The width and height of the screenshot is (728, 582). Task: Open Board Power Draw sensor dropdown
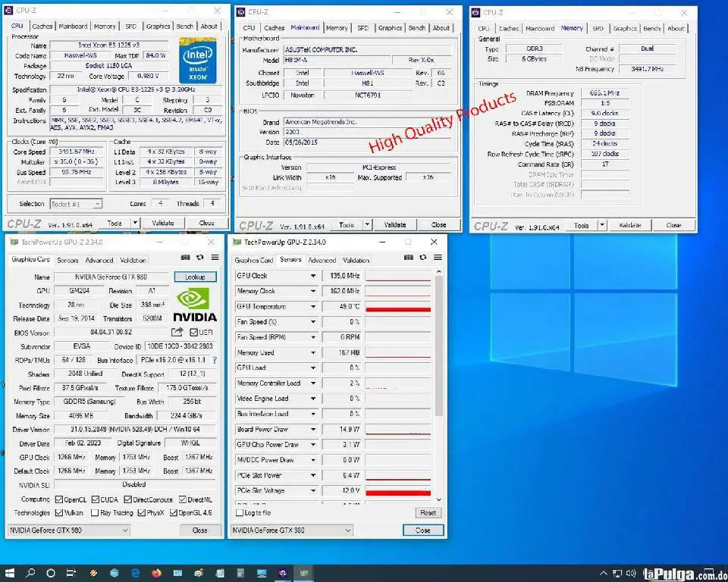pyautogui.click(x=313, y=430)
